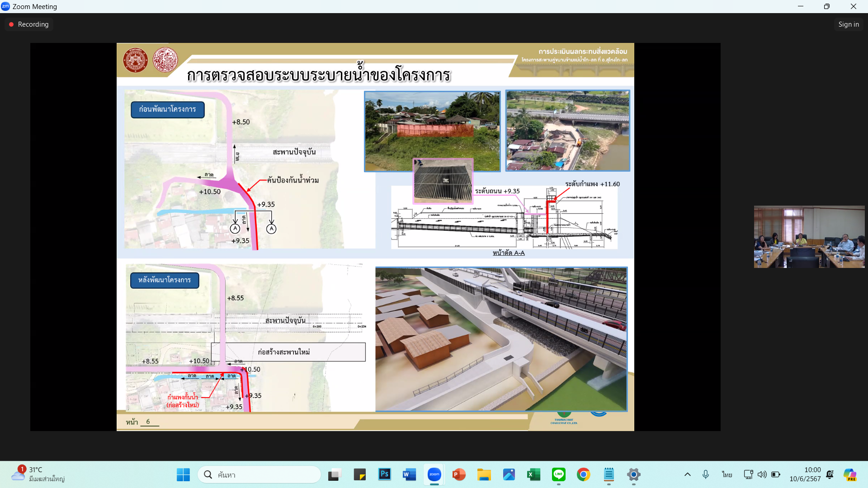Expand the hidden system tray icons chevron

click(x=687, y=474)
